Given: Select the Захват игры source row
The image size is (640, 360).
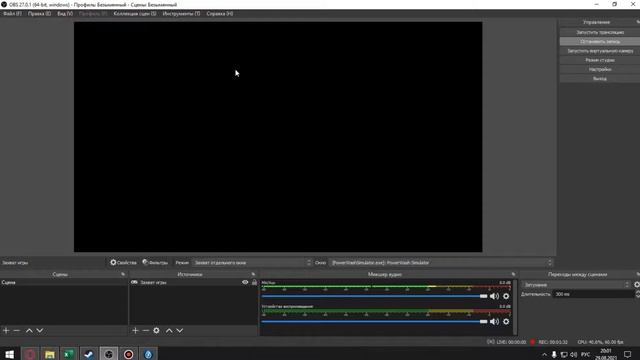Looking at the screenshot, I should 193,282.
